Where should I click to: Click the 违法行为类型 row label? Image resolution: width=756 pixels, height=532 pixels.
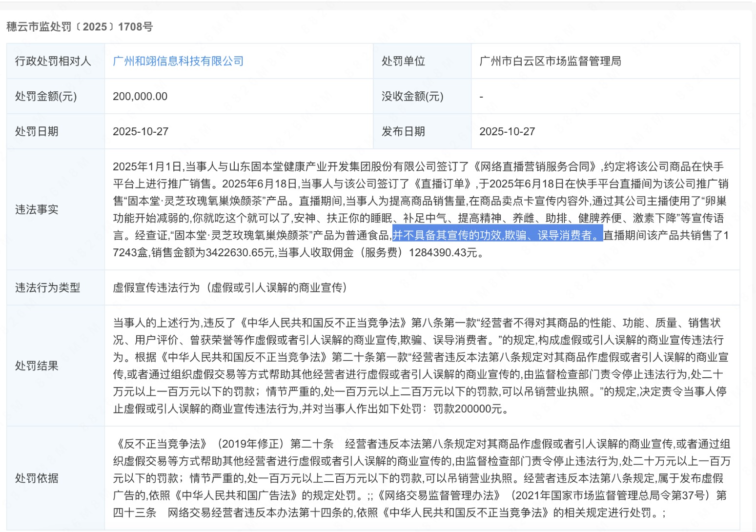47,287
